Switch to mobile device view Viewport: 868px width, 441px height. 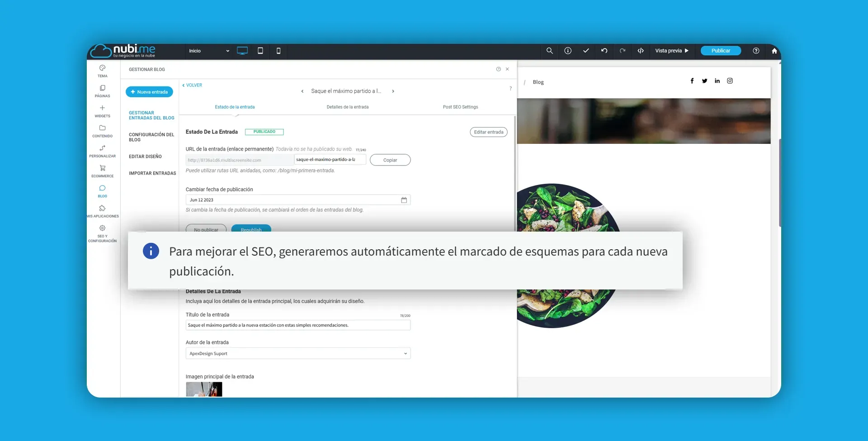click(278, 51)
